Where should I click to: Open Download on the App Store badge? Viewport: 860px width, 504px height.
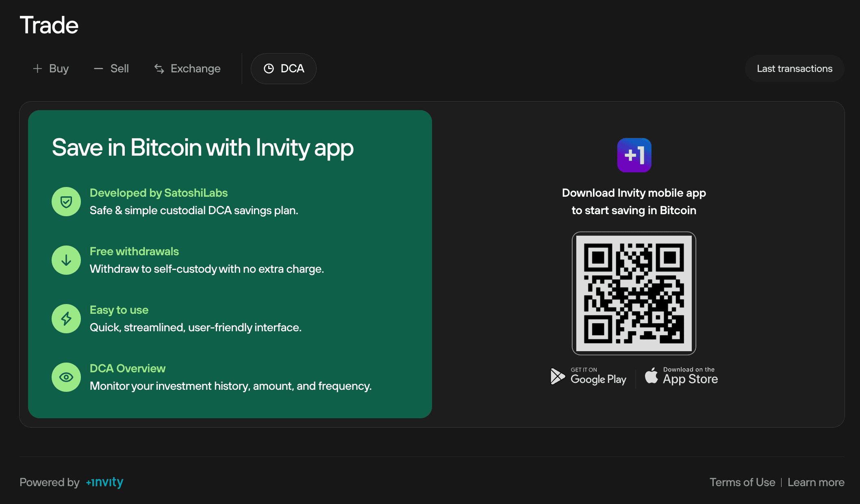tap(681, 377)
